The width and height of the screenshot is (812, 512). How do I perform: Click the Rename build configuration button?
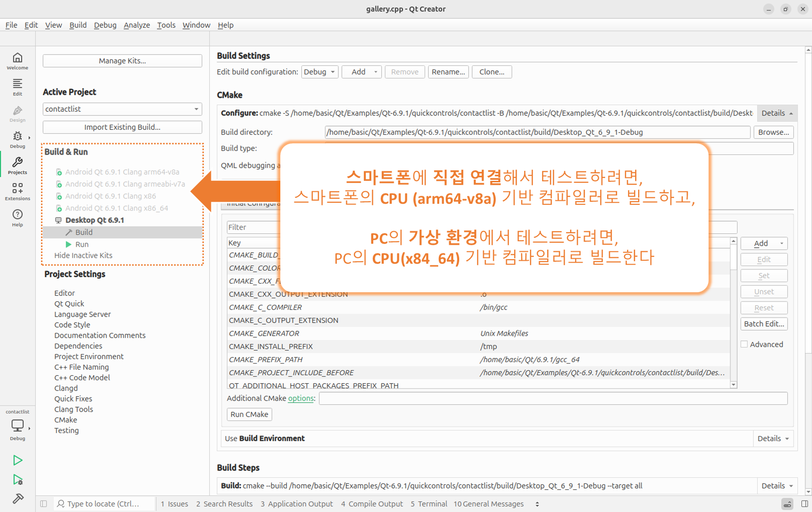(448, 72)
